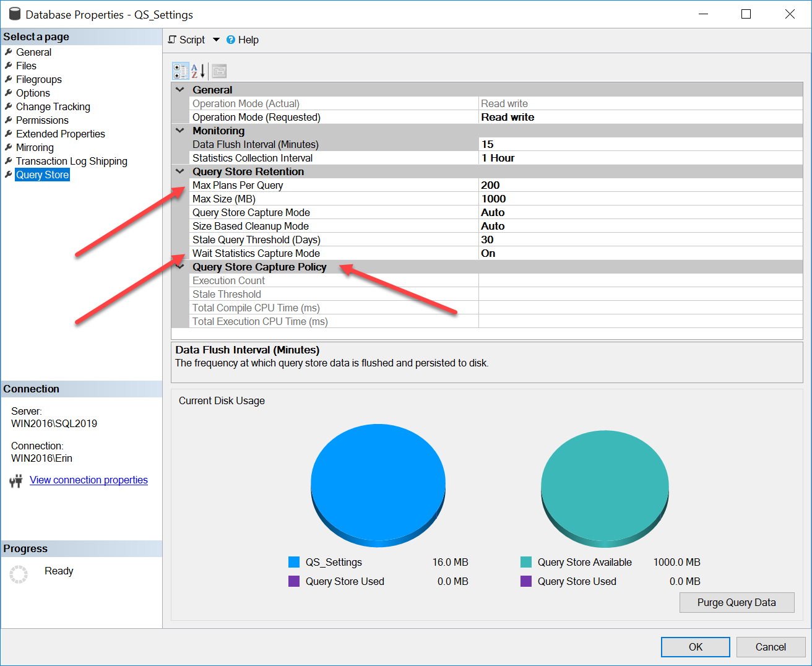Select the Query Store page
Image resolution: width=812 pixels, height=666 pixels.
tap(42, 175)
